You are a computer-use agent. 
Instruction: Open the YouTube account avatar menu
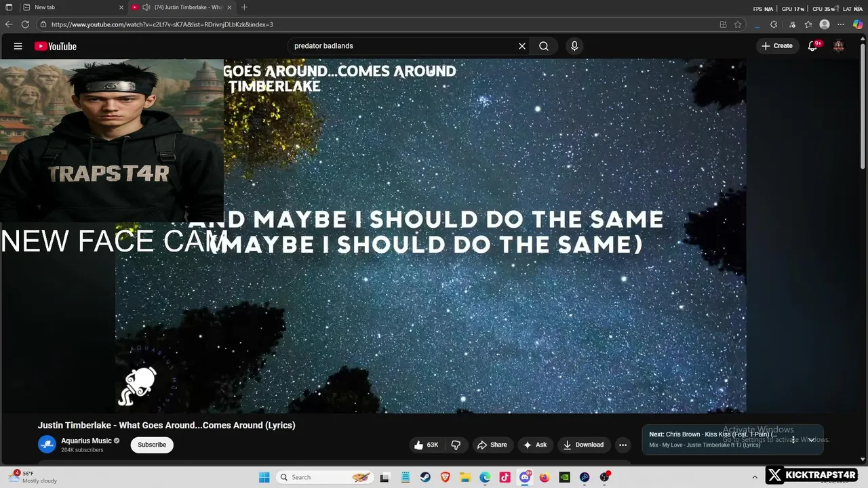[839, 46]
